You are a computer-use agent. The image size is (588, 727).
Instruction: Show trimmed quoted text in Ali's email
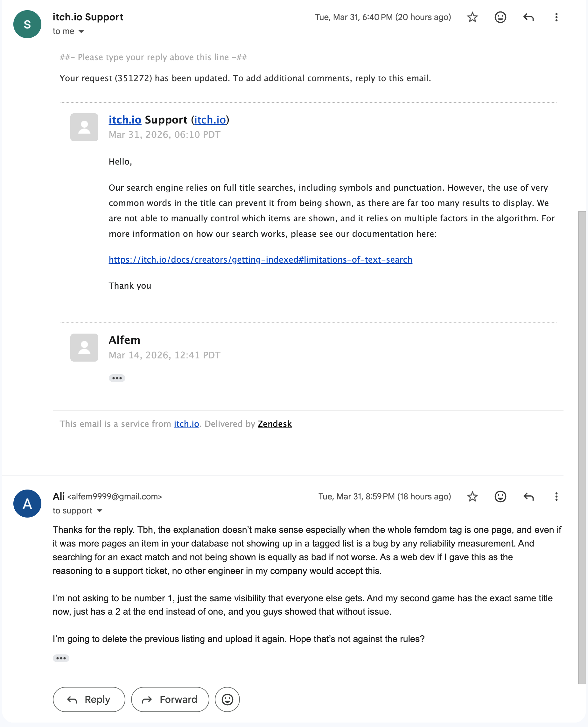click(x=61, y=658)
